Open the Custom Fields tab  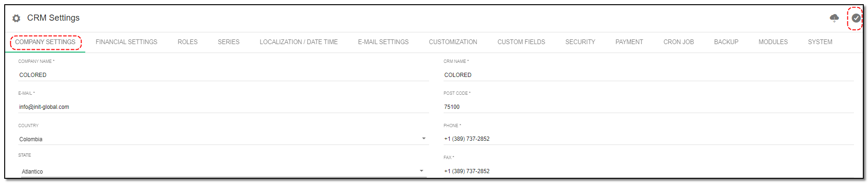(521, 42)
